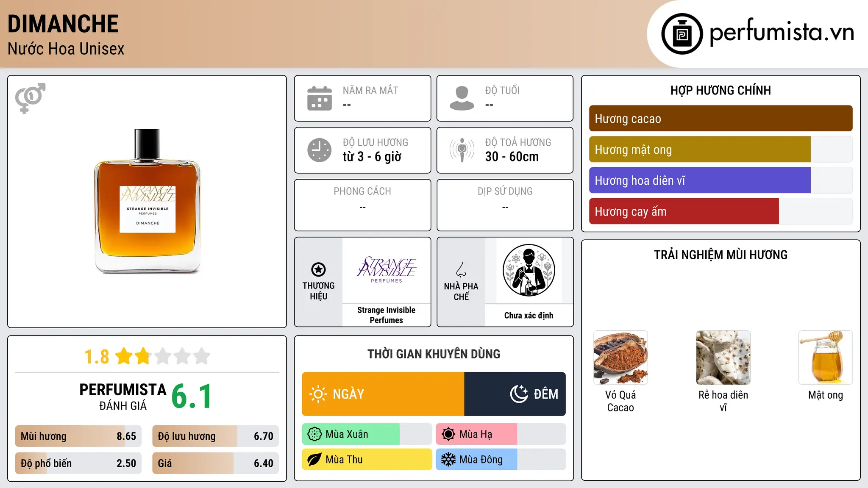Click the 1.8 star rating number
Image resolution: width=868 pixels, height=488 pixels.
tap(97, 357)
